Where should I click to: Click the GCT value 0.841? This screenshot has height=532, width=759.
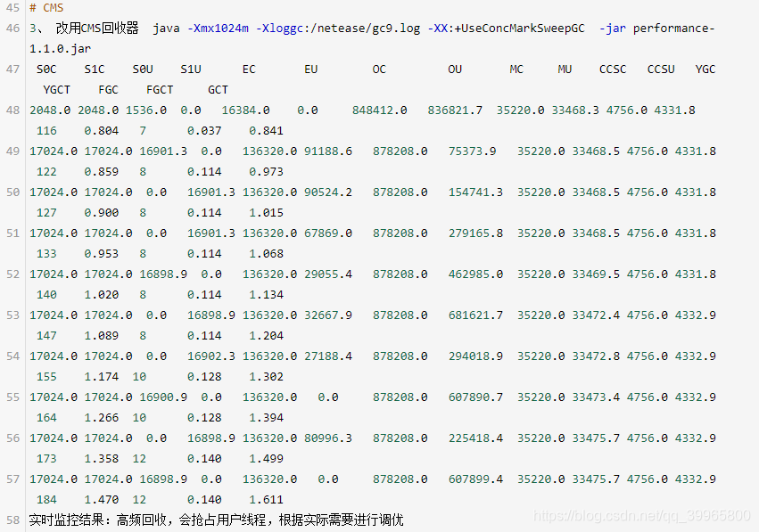coord(267,131)
